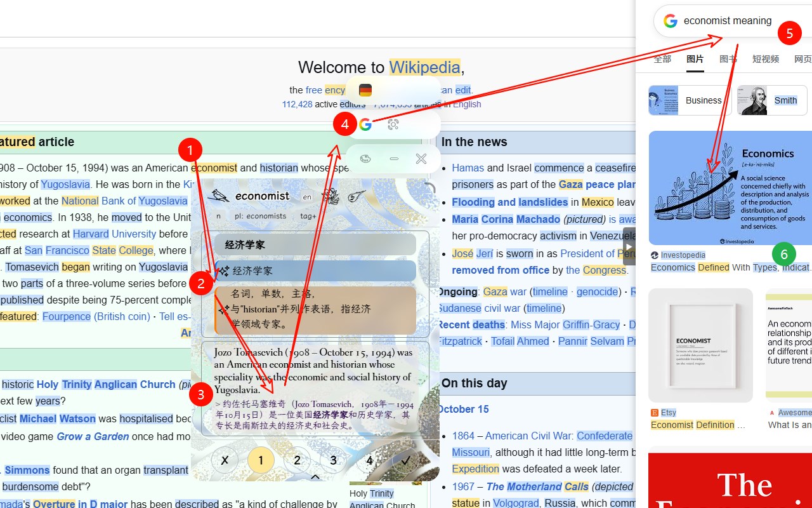Select the 'en' language tag in the popup
Image resolution: width=812 pixels, height=508 pixels.
(307, 197)
